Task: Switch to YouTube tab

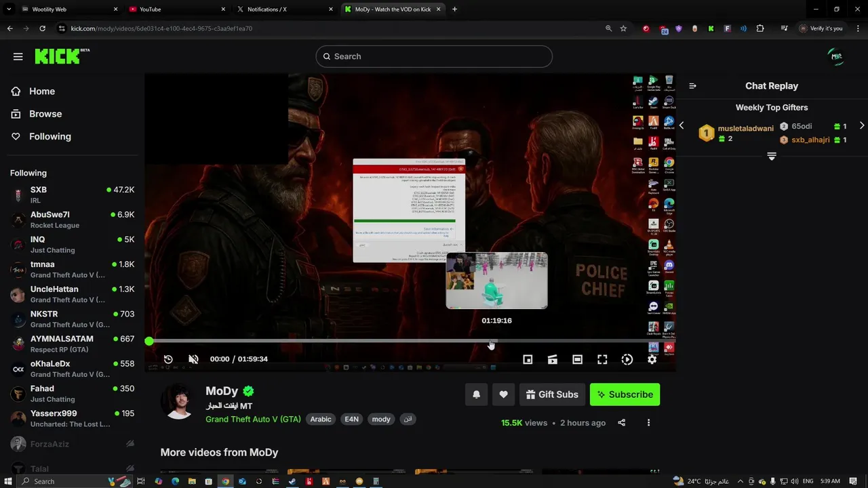Action: tap(178, 9)
